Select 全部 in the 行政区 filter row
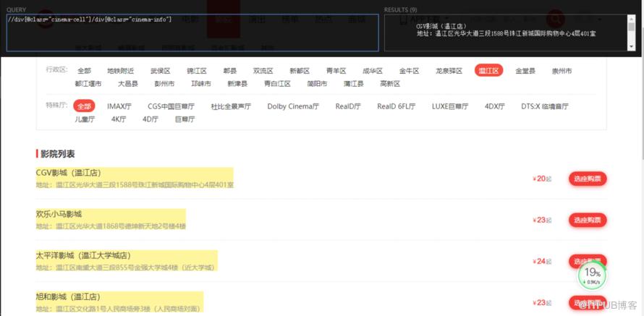Viewport: 644px width, 316px height. click(84, 71)
